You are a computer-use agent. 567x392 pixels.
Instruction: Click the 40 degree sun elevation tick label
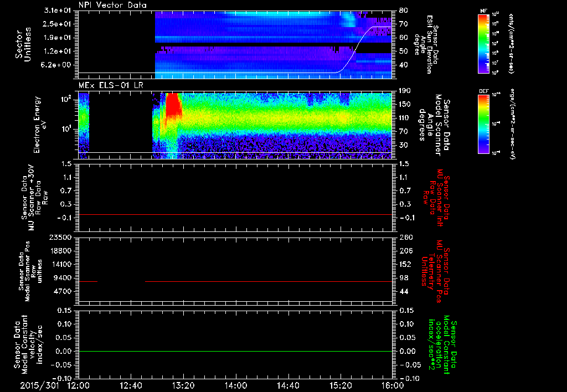click(403, 65)
